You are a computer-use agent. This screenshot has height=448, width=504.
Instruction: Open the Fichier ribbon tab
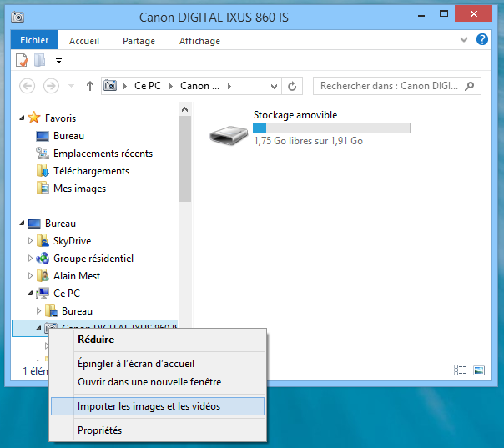pos(34,40)
